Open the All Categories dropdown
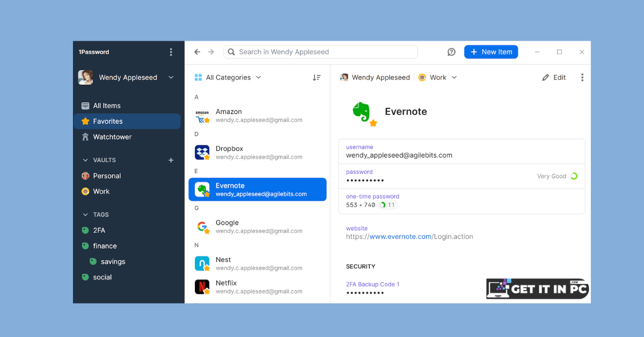Screen dimensions: 644x337 (x=228, y=77)
